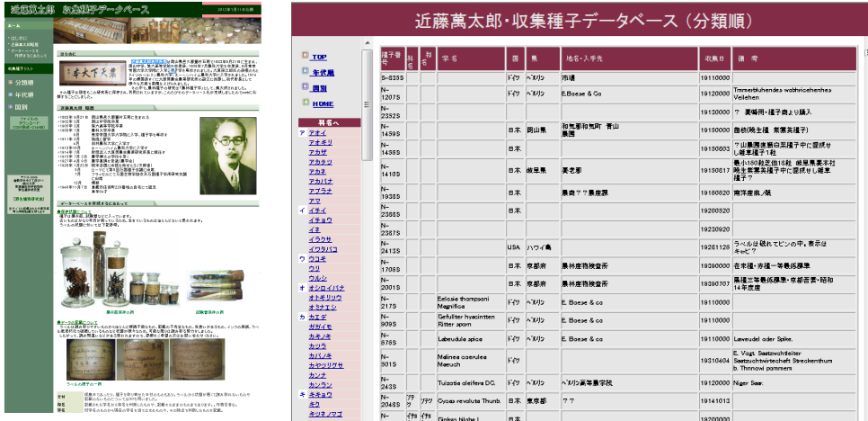Click the cell reading Labeudula spica
Viewport: 868px width, 421px height.
tap(471, 338)
